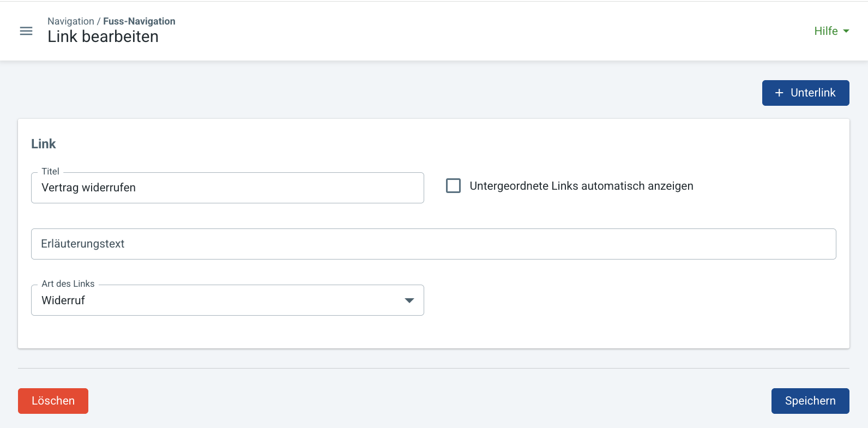
Task: Save changes with the Speichern button
Action: 810,401
